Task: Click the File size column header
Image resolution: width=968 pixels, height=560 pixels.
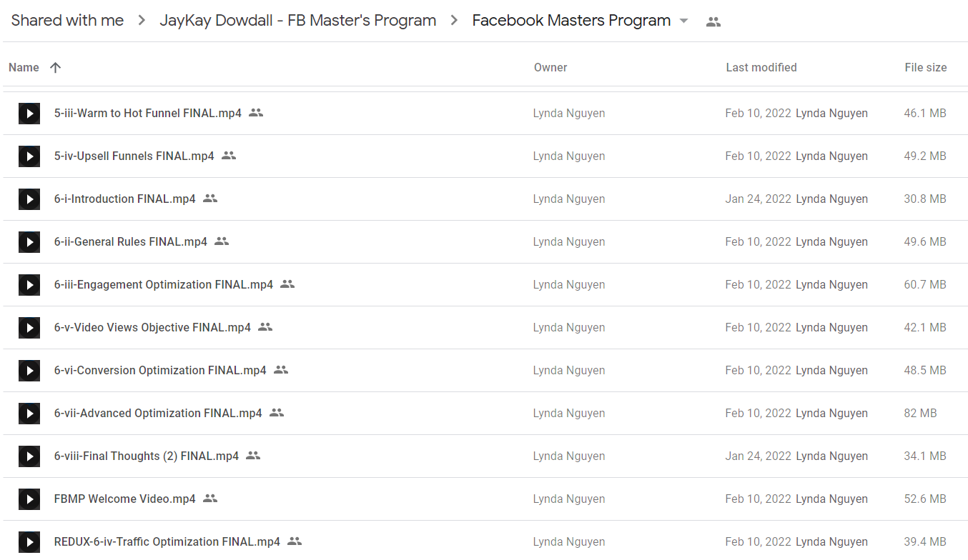Action: [x=926, y=67]
